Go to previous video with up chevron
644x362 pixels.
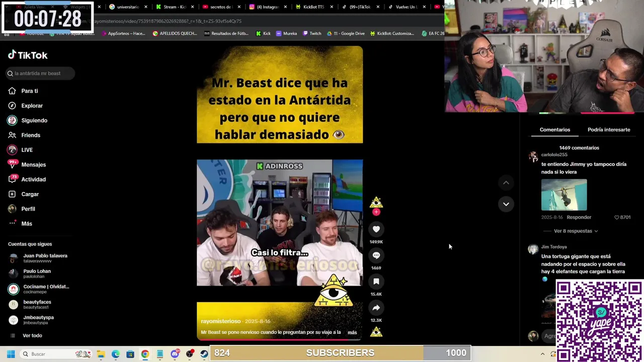506,183
